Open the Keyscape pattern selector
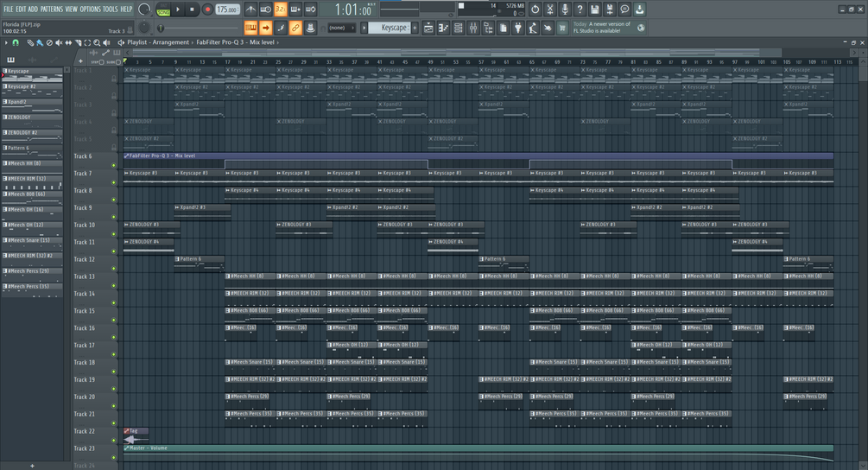This screenshot has height=470, width=868. (x=390, y=28)
